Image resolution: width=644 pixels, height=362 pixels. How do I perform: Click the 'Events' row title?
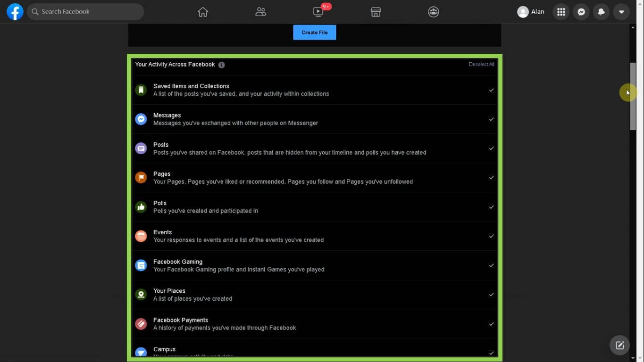tap(162, 232)
